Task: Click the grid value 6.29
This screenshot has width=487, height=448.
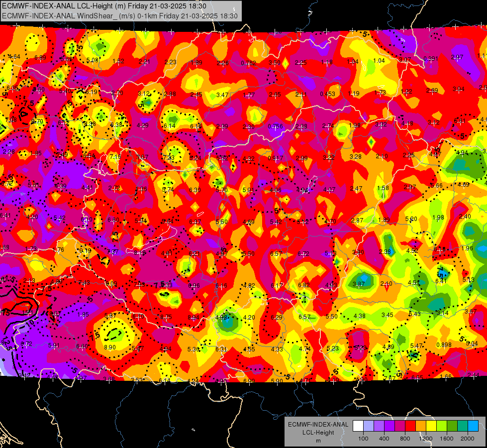Action: tap(277, 317)
